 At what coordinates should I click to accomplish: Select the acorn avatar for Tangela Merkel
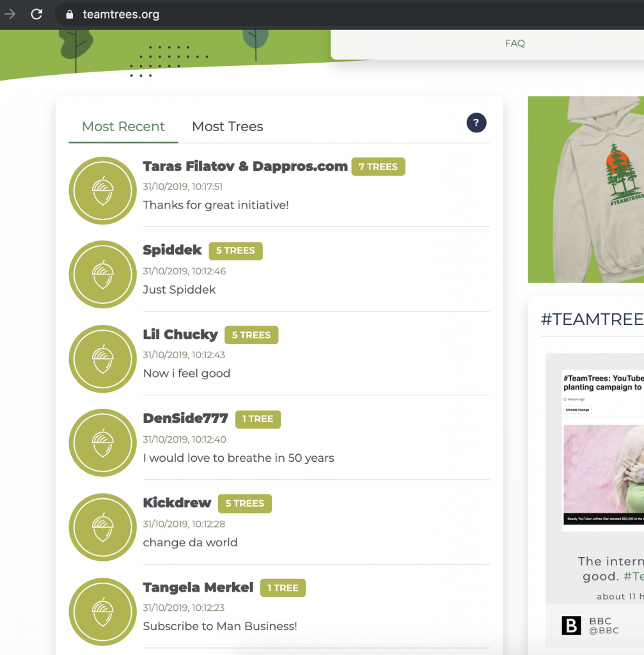pyautogui.click(x=102, y=612)
